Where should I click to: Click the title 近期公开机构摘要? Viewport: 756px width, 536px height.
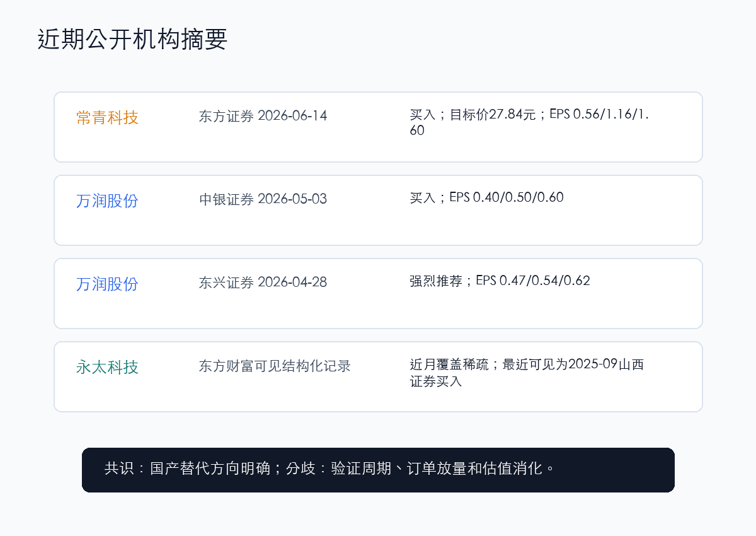132,39
